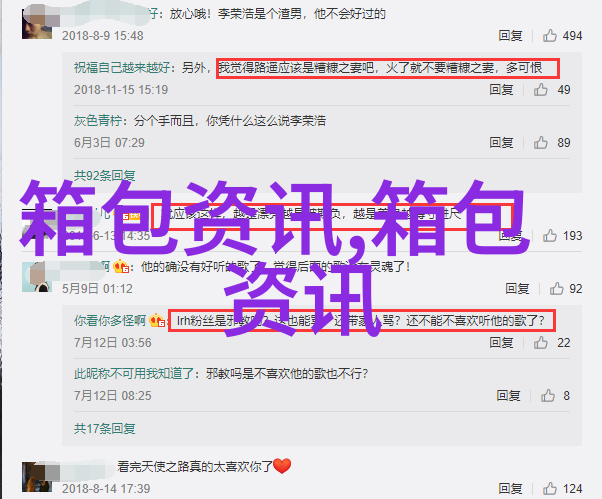Open 灰色青柠 user profile link
Screen dimensions: 602x499
[x=98, y=121]
